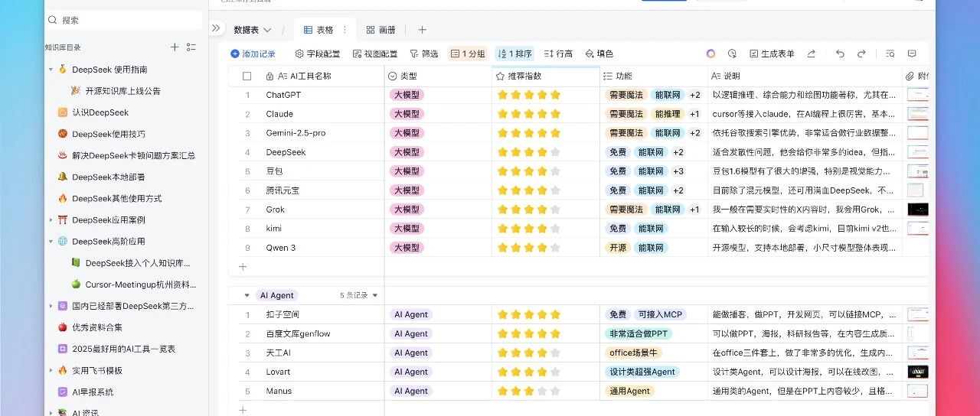Undo the last action
This screenshot has width=980, height=416.
[840, 54]
